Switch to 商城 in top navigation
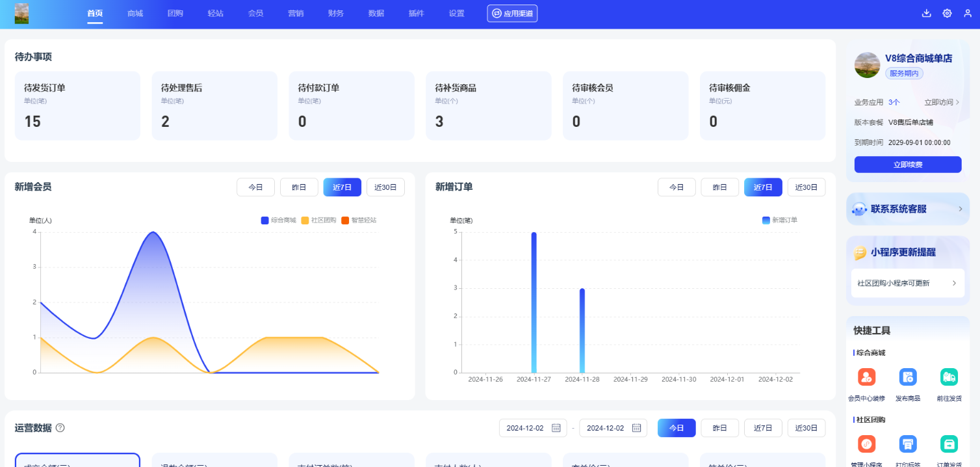The image size is (980, 467). [x=135, y=14]
